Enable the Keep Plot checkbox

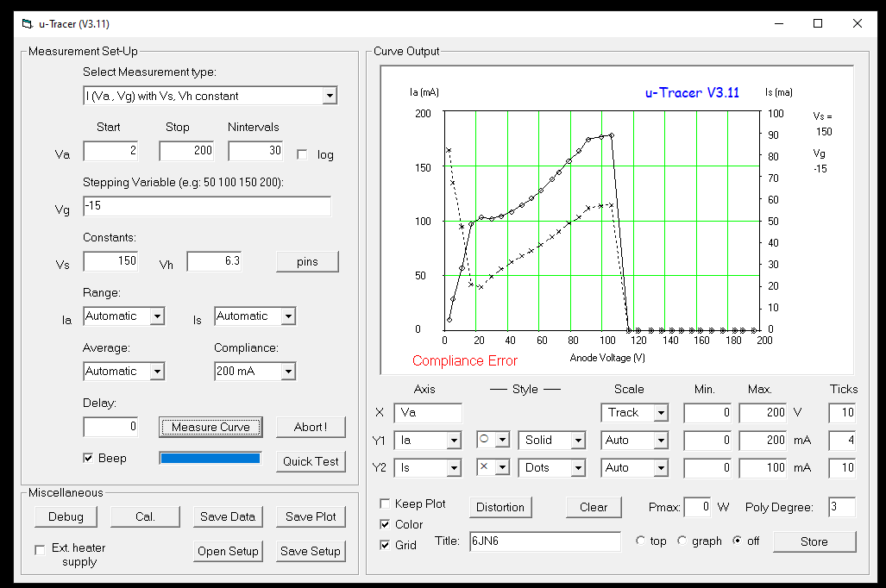[385, 504]
